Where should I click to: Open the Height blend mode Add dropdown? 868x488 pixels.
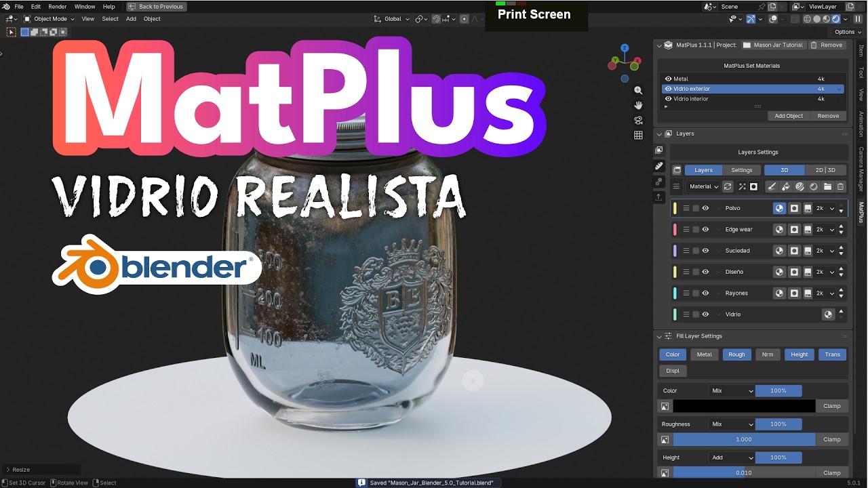pos(732,457)
